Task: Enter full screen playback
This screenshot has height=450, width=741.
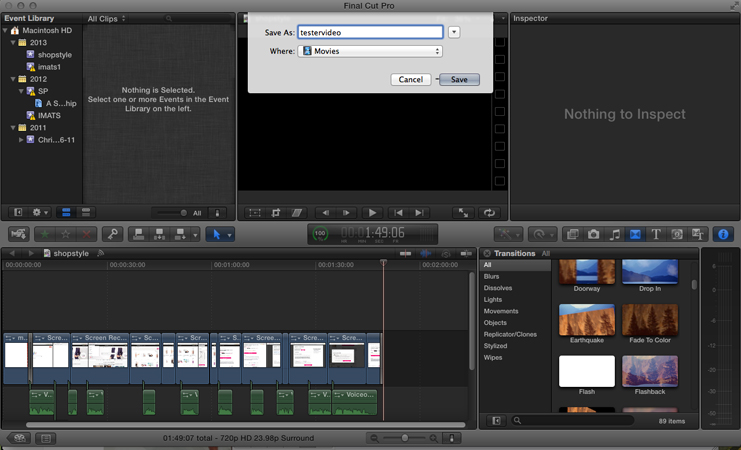Action: pyautogui.click(x=463, y=213)
